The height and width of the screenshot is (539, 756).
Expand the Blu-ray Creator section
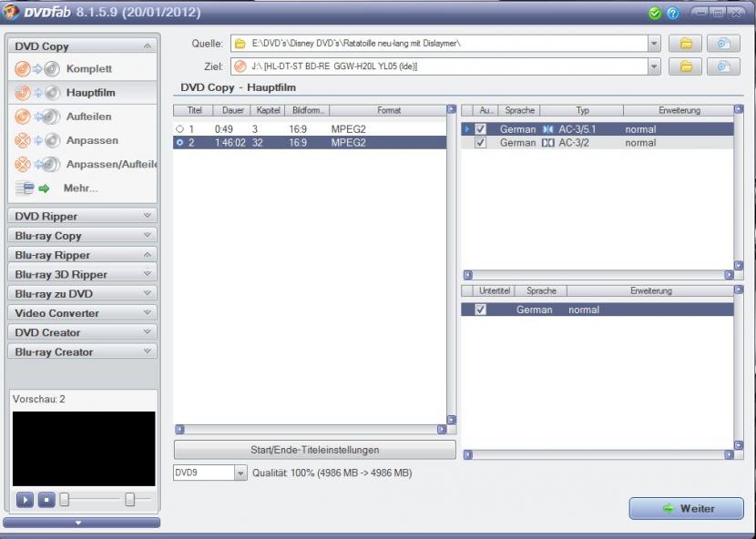click(x=148, y=351)
